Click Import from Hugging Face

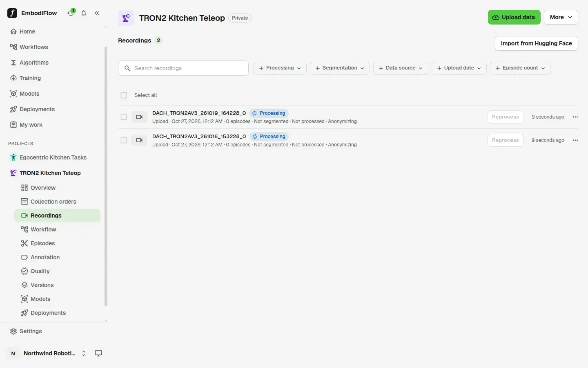(x=537, y=43)
